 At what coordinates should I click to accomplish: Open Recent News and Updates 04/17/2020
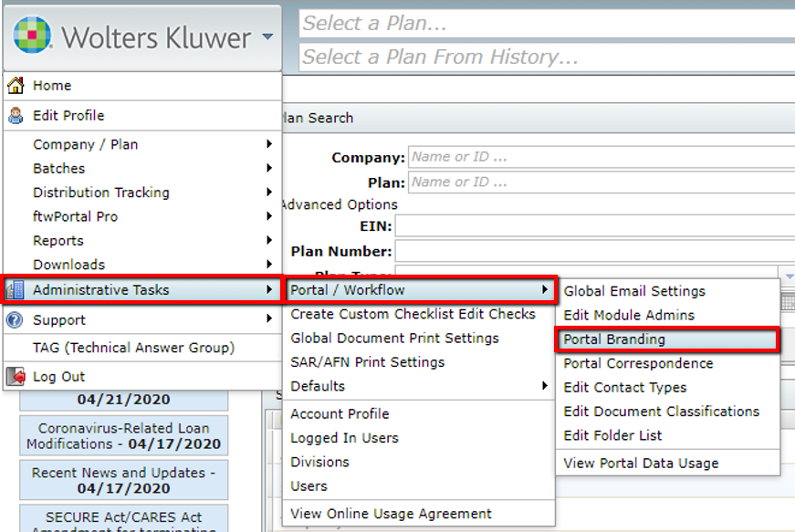[124, 480]
